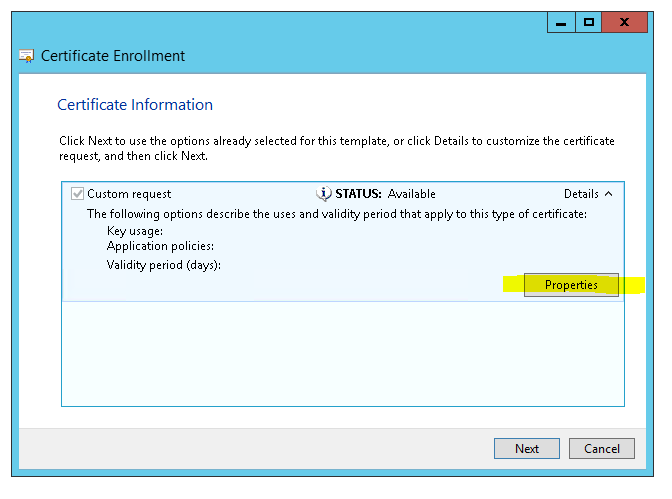Minimize the Certificate Enrollment window

[562, 21]
